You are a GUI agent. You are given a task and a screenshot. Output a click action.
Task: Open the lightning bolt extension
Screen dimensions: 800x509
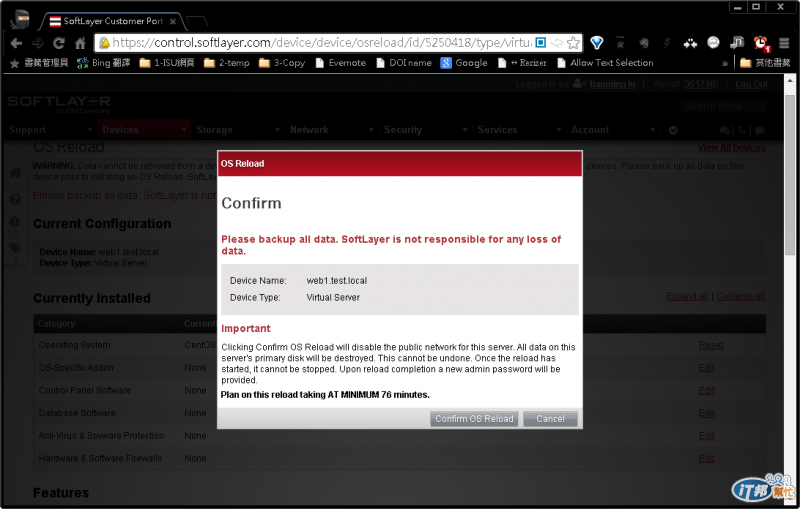click(x=667, y=43)
